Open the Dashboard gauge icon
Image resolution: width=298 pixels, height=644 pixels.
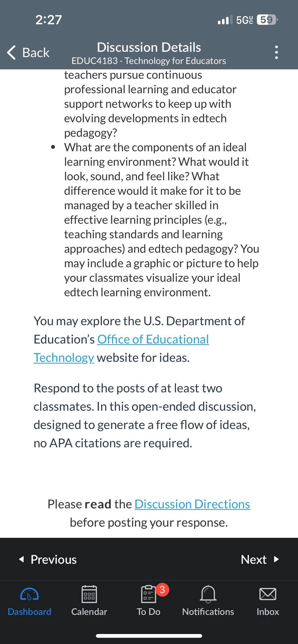(x=29, y=595)
